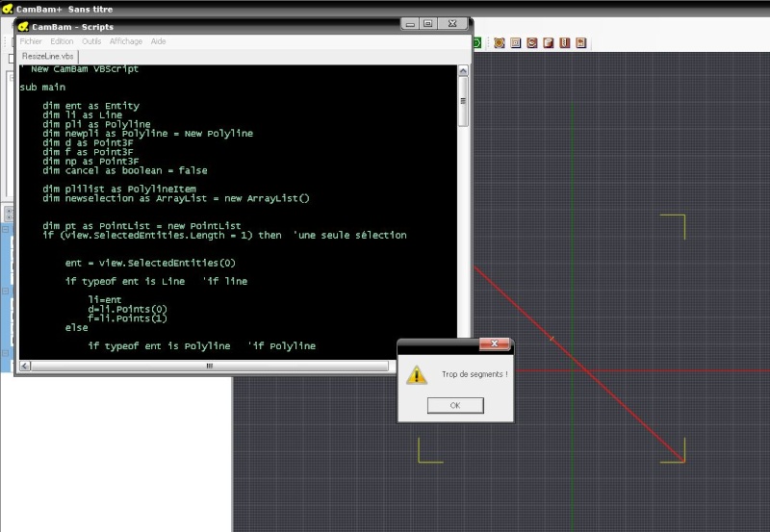Click the line 'dim pt as PointList = new PointList'

click(x=141, y=226)
